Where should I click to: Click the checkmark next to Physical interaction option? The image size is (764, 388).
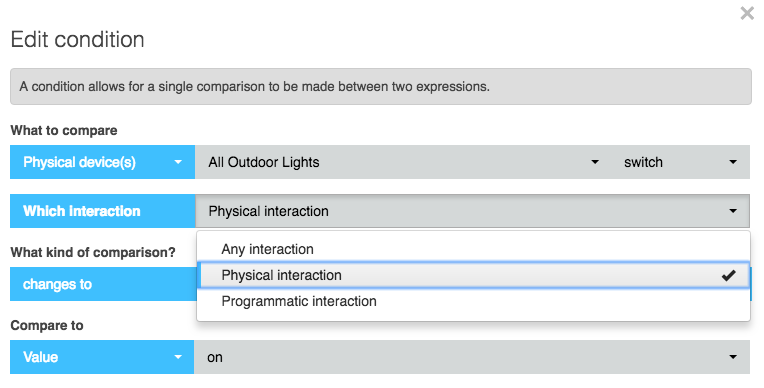coord(728,275)
